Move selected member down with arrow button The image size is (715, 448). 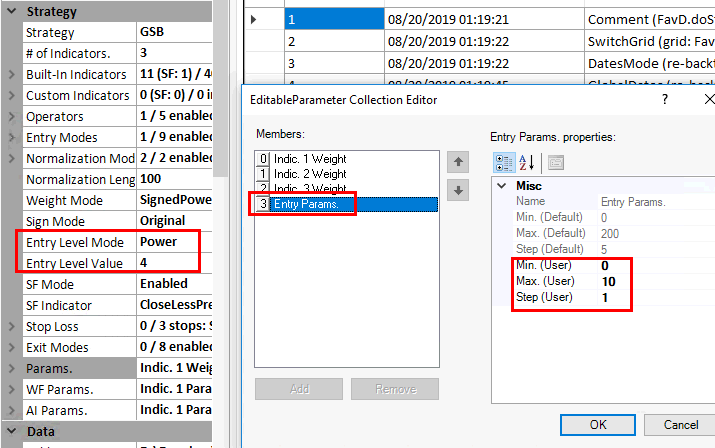click(458, 191)
